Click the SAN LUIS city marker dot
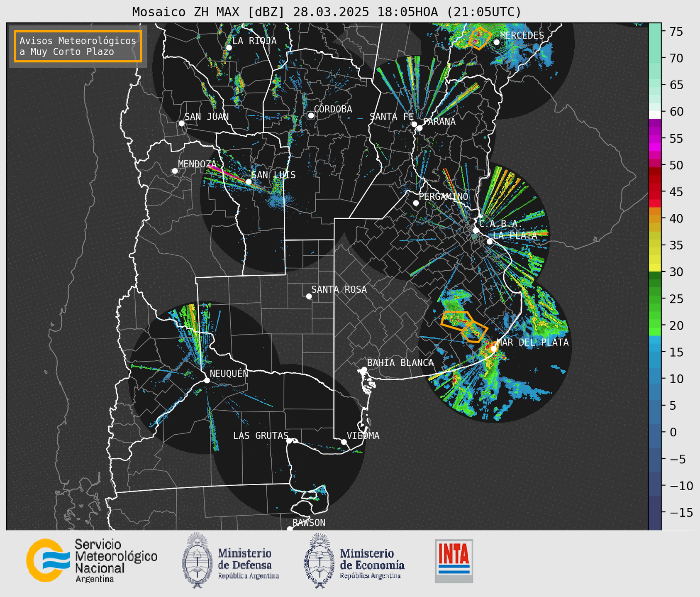This screenshot has height=597, width=700. tap(248, 182)
